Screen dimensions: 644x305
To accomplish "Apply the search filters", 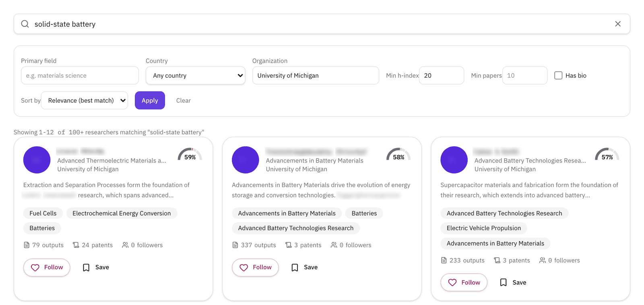I will (150, 100).
